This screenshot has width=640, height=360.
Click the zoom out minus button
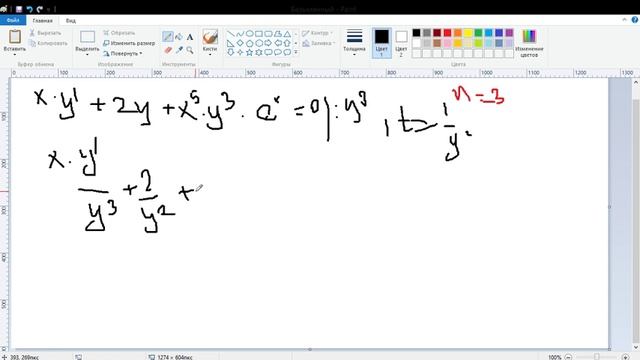[568, 357]
